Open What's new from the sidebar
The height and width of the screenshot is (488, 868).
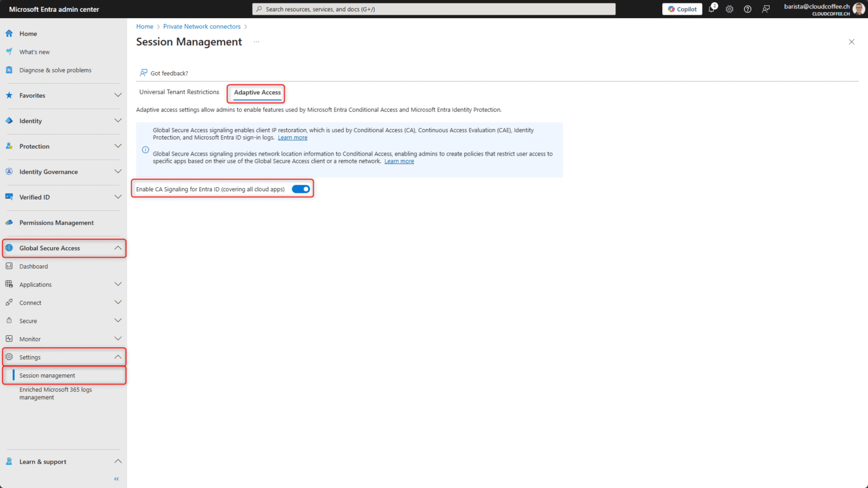click(8, 51)
